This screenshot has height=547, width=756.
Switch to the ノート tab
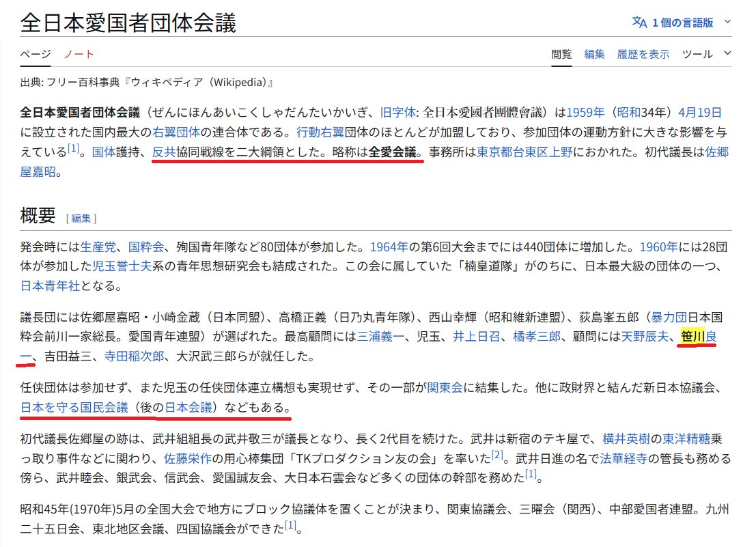click(x=79, y=54)
